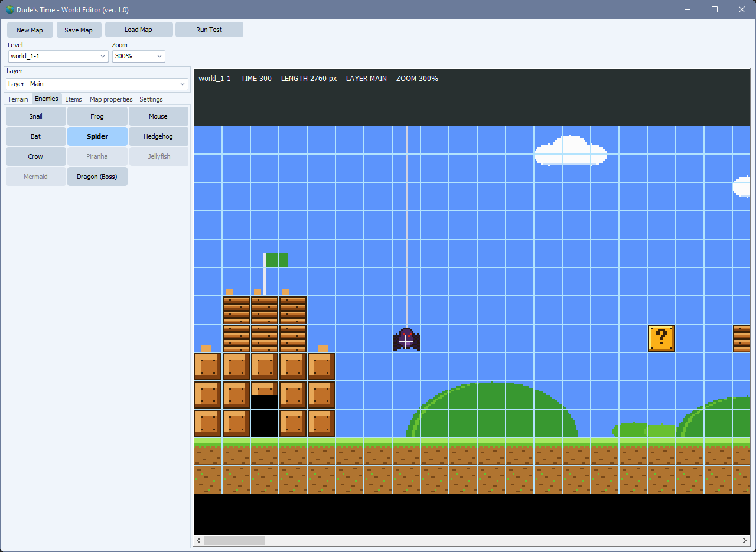This screenshot has height=552, width=756.
Task: Click the 'ZOOM 300%' status text
Action: (x=417, y=79)
